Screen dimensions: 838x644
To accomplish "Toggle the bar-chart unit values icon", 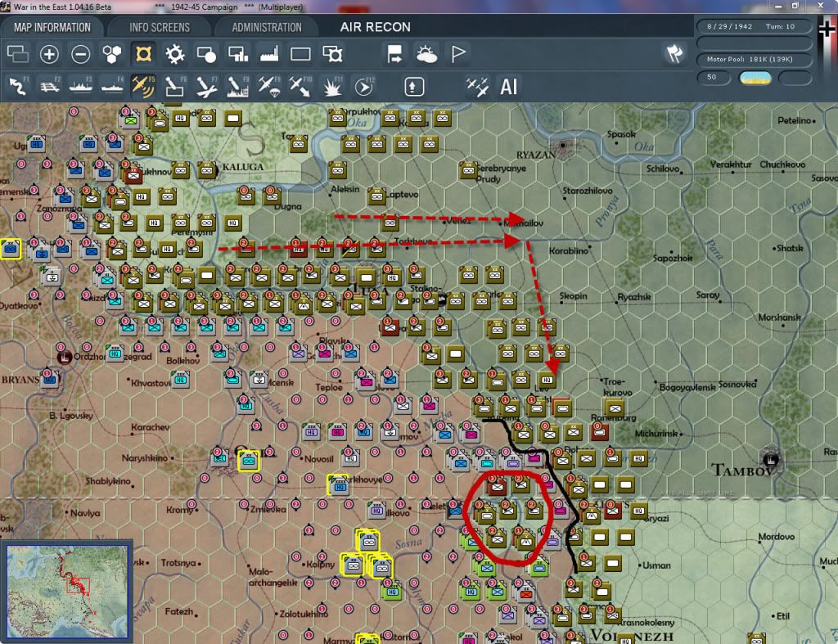I will tap(238, 54).
